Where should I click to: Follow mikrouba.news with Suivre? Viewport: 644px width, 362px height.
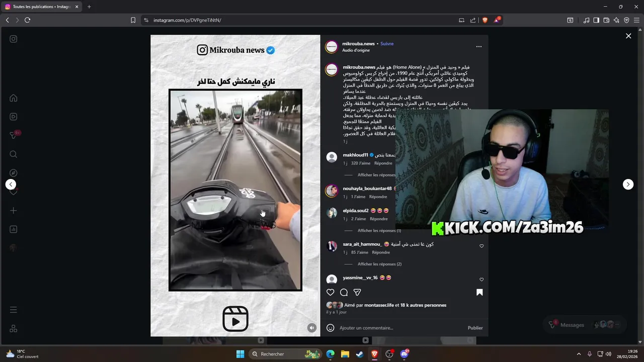tap(387, 44)
